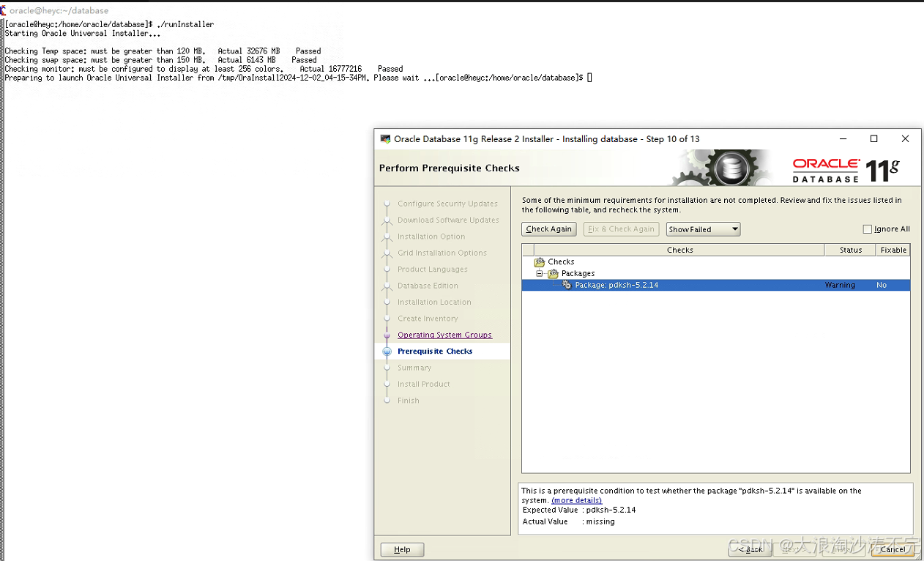924x561 pixels.
Task: Select the Prerequisite Checks step in sidebar
Action: 435,352
